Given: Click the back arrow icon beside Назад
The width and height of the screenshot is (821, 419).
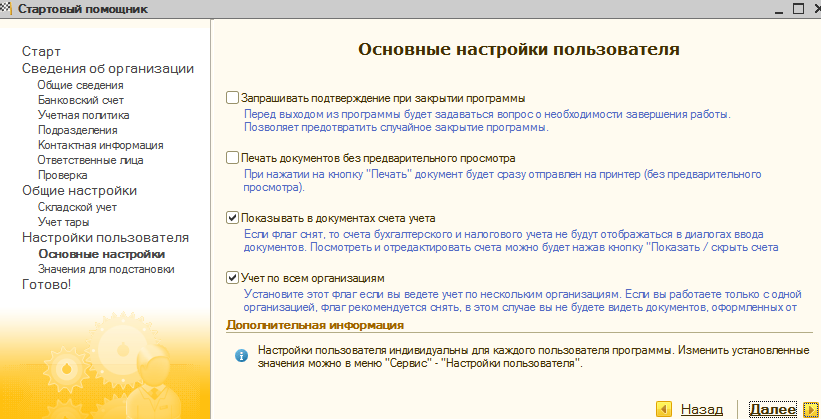Looking at the screenshot, I should (663, 409).
